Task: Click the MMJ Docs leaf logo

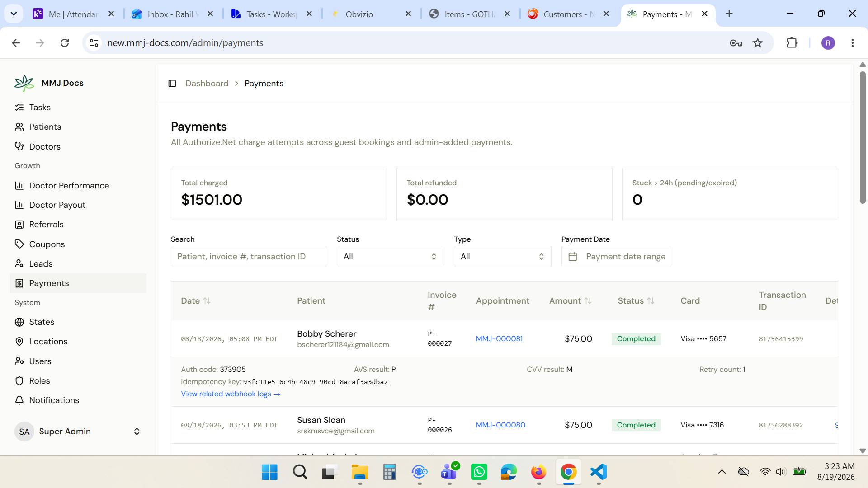Action: pyautogui.click(x=24, y=83)
